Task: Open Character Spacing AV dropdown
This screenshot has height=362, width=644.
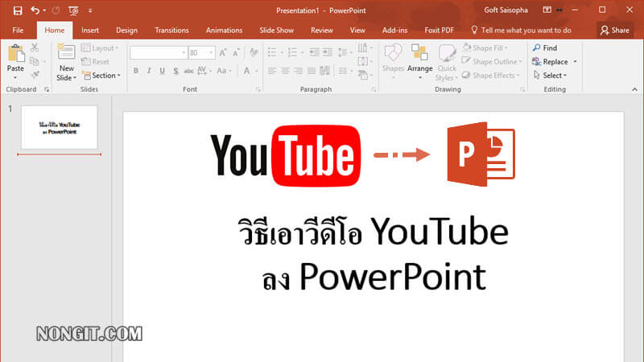Action: click(204, 71)
